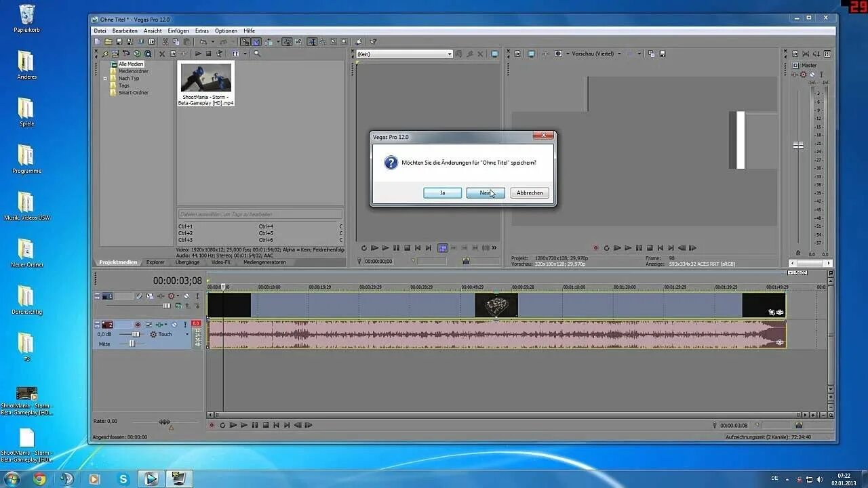Open the Ansicht menu
868x488 pixels.
coord(153,30)
